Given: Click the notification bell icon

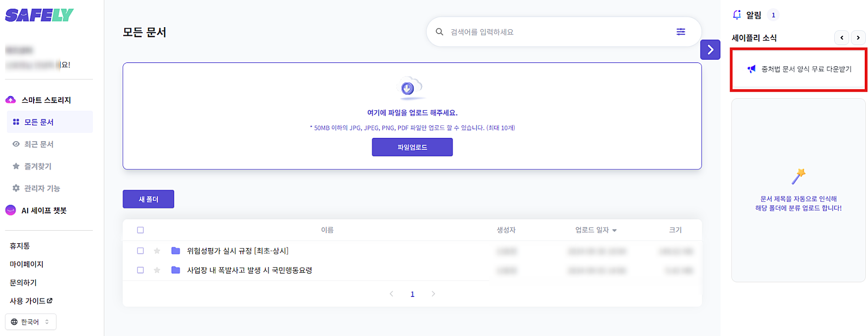Looking at the screenshot, I should [x=737, y=15].
